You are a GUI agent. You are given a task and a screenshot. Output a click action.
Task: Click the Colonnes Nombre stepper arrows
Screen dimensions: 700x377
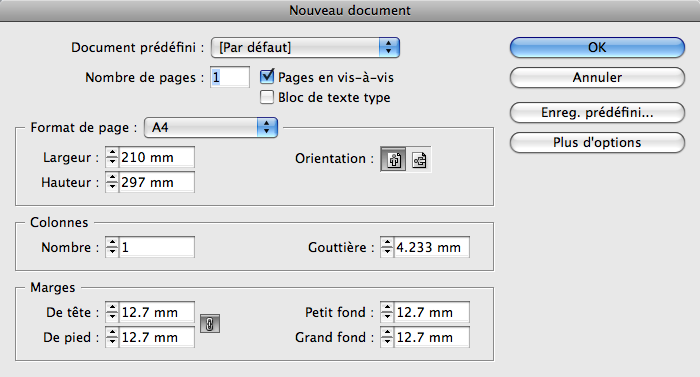[112, 247]
